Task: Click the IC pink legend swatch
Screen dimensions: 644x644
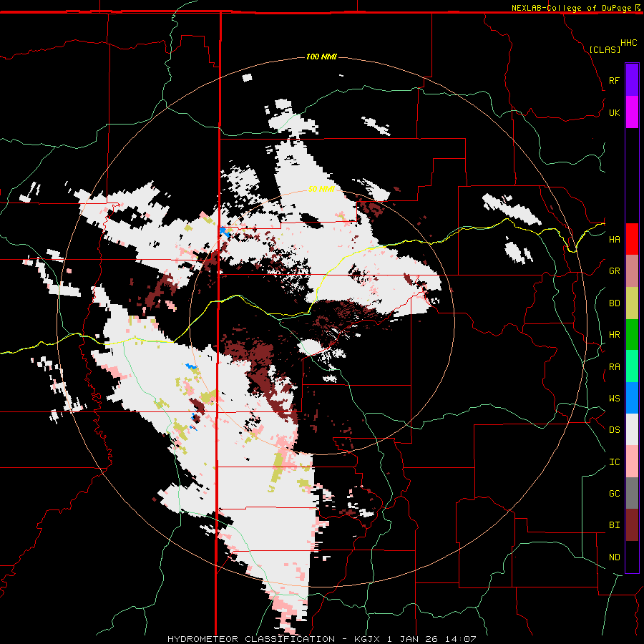Action: click(x=632, y=462)
